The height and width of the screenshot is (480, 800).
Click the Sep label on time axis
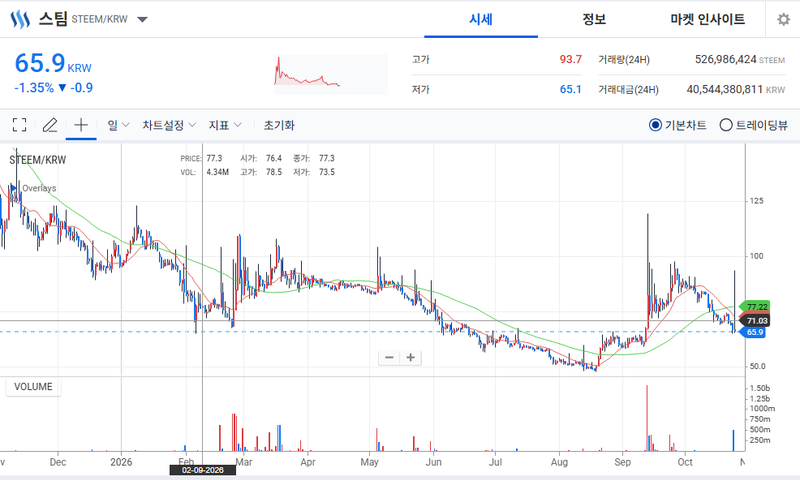622,462
